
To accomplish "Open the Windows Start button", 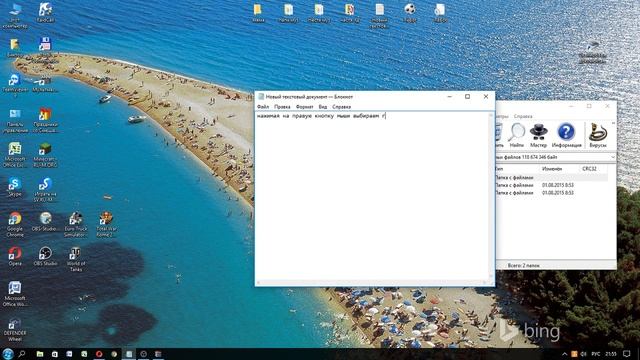I will point(7,354).
